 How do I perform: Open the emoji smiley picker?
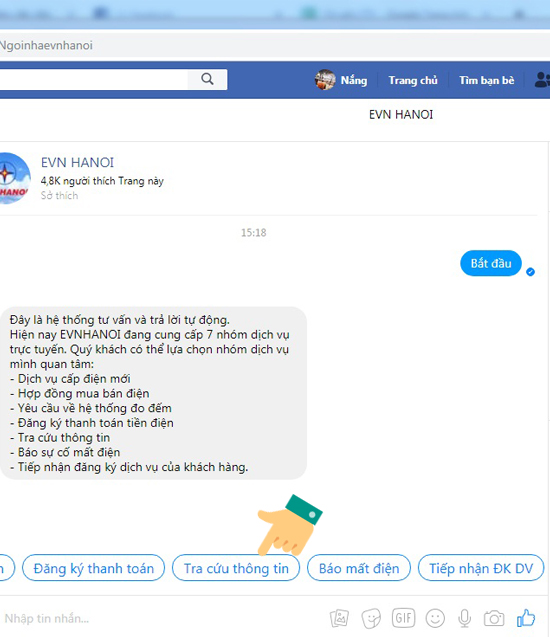(x=435, y=618)
